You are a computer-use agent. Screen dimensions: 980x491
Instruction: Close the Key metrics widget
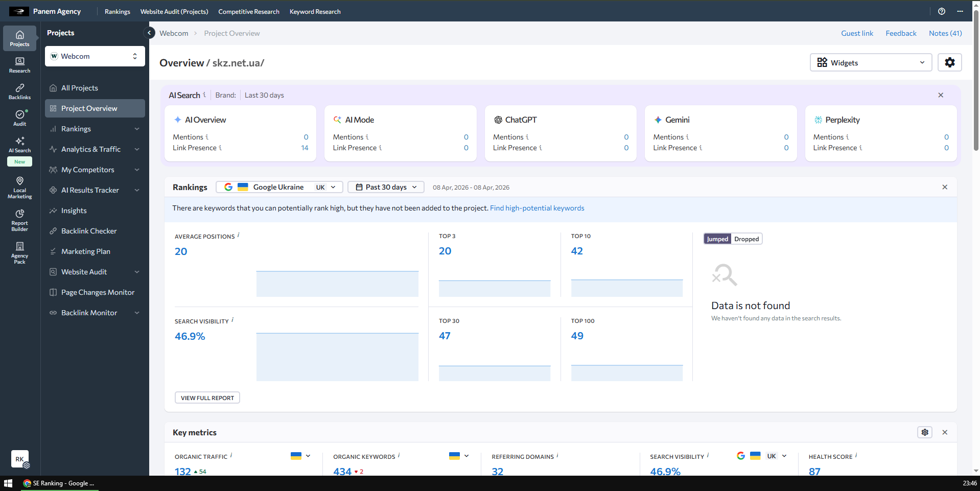click(945, 432)
